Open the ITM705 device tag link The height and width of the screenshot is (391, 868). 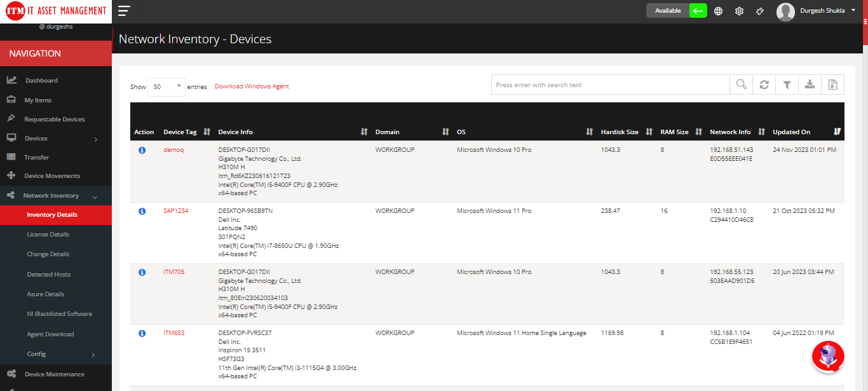coord(174,272)
